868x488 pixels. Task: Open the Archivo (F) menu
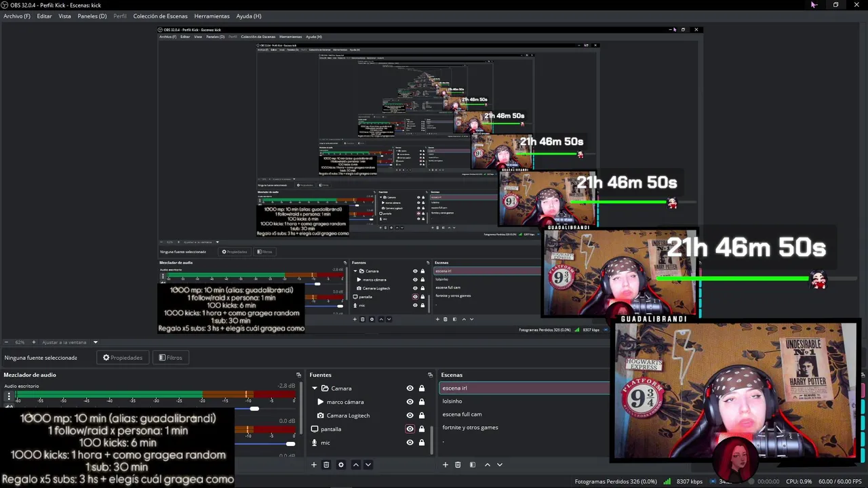point(17,16)
